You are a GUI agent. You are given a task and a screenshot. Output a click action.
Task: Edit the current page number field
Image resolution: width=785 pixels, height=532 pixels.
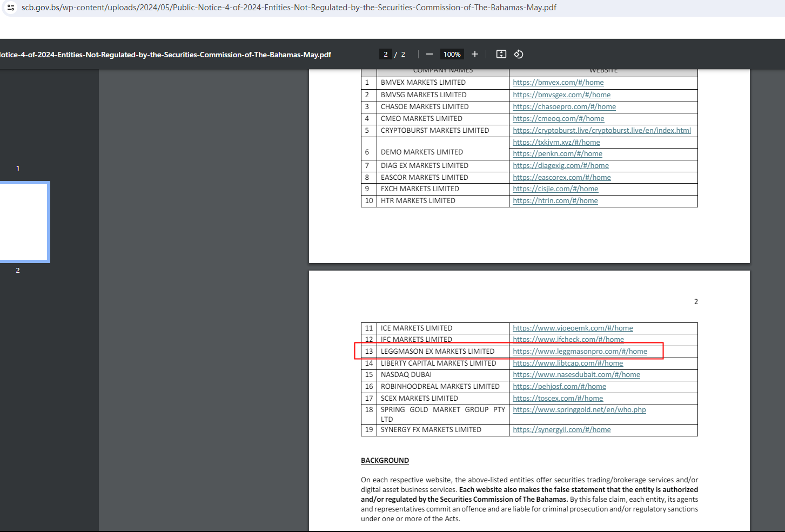point(385,54)
